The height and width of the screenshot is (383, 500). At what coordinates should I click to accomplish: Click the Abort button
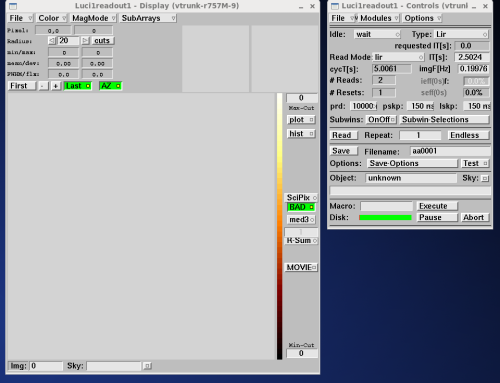475,217
